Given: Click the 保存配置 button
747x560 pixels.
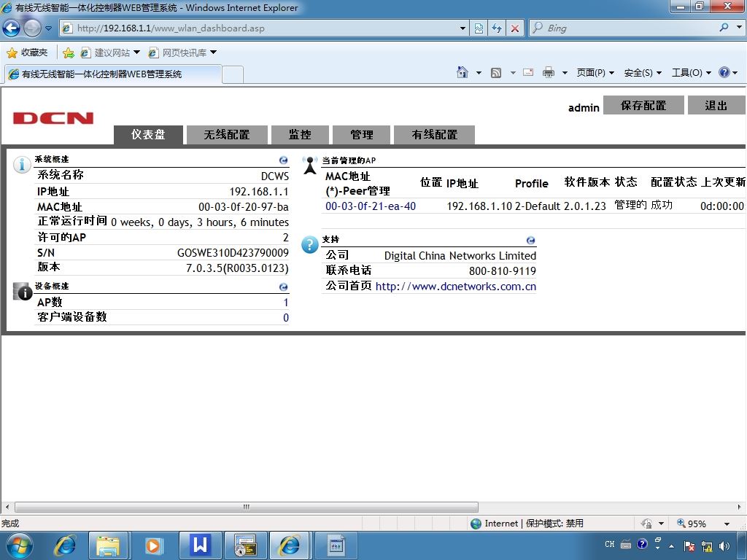Looking at the screenshot, I should pos(643,105).
